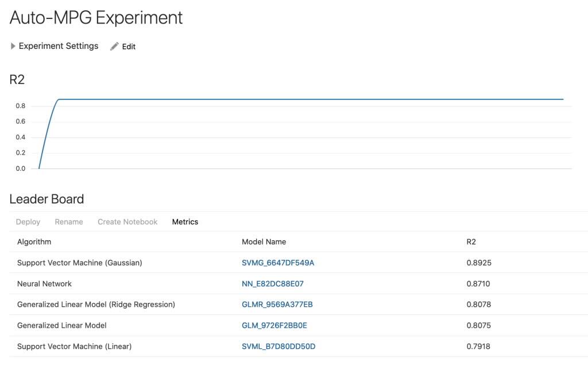Select Generalized Linear Model (Ridge Regression) row
This screenshot has width=588, height=369.
click(x=299, y=305)
